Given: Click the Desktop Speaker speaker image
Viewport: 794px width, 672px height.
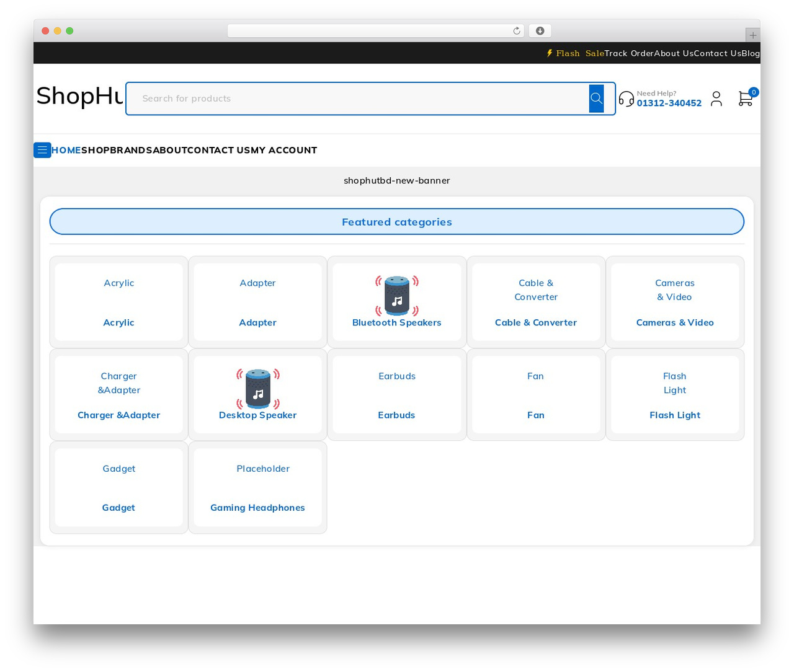Looking at the screenshot, I should point(258,388).
